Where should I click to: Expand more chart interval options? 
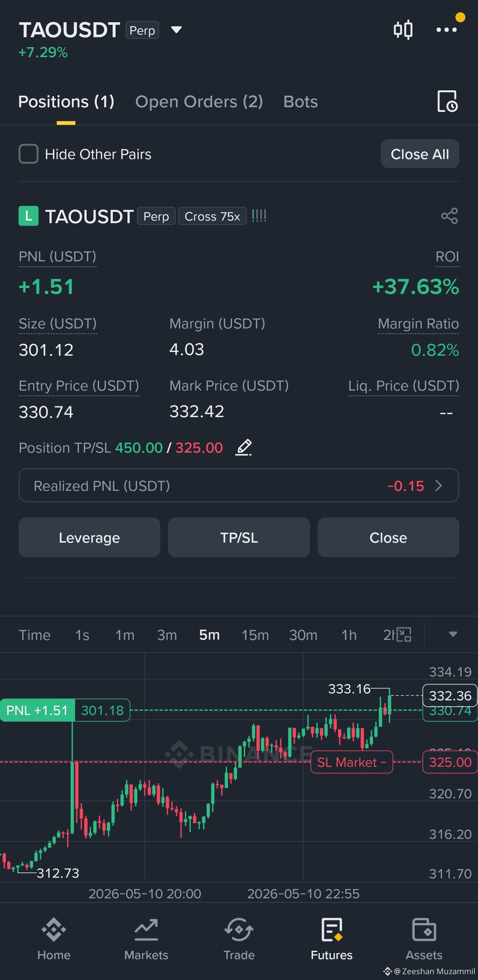point(452,635)
